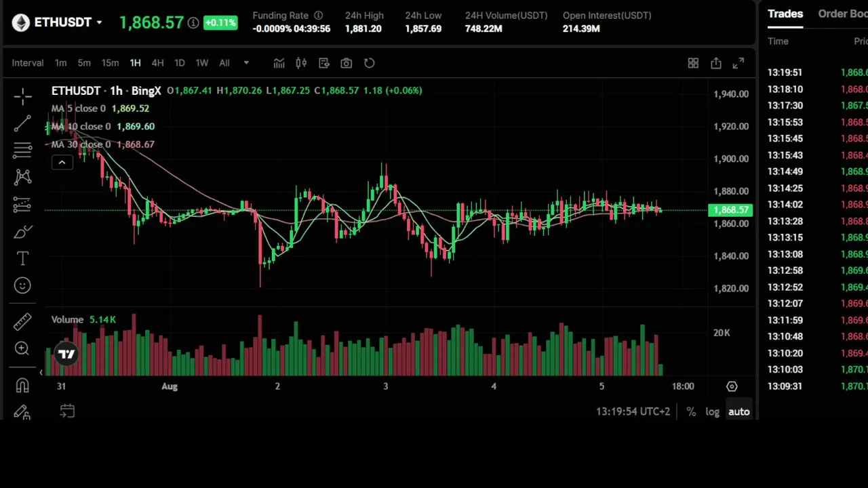The image size is (868, 488).
Task: Click the TradingView logo badge
Action: [66, 354]
